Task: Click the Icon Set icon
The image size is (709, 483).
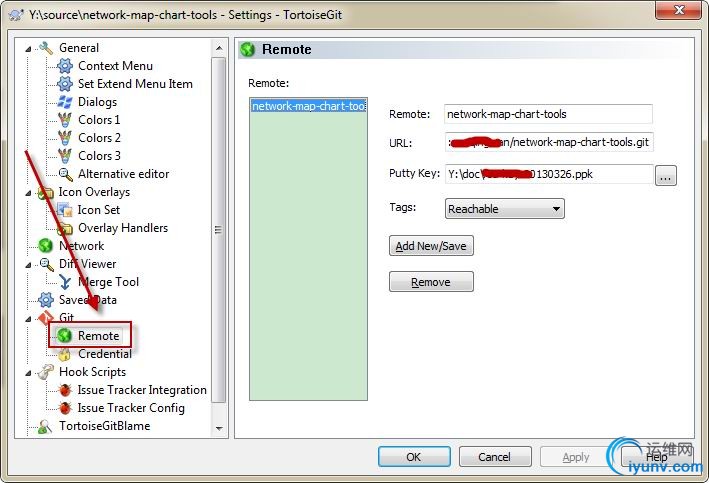Action: (x=65, y=210)
